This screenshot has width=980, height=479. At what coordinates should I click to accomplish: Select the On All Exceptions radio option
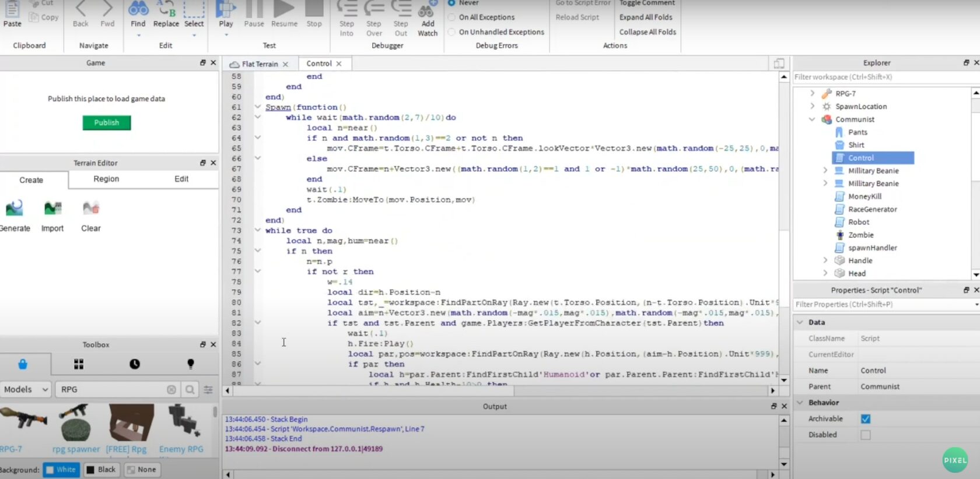[452, 17]
